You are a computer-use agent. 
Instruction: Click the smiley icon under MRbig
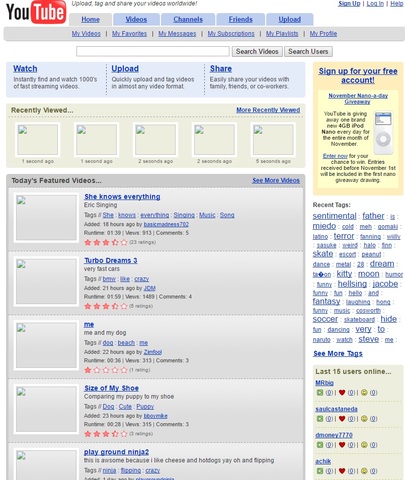[364, 392]
